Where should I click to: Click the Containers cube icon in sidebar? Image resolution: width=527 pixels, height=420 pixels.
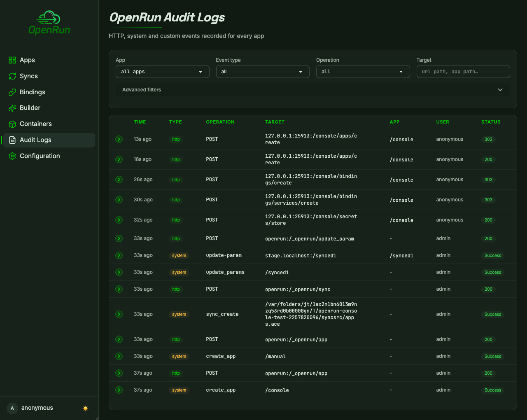(12, 124)
